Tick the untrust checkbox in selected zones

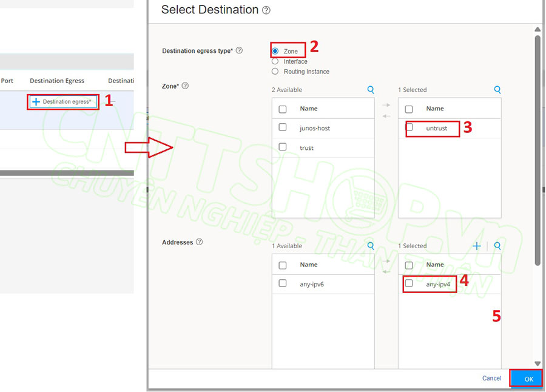click(409, 127)
